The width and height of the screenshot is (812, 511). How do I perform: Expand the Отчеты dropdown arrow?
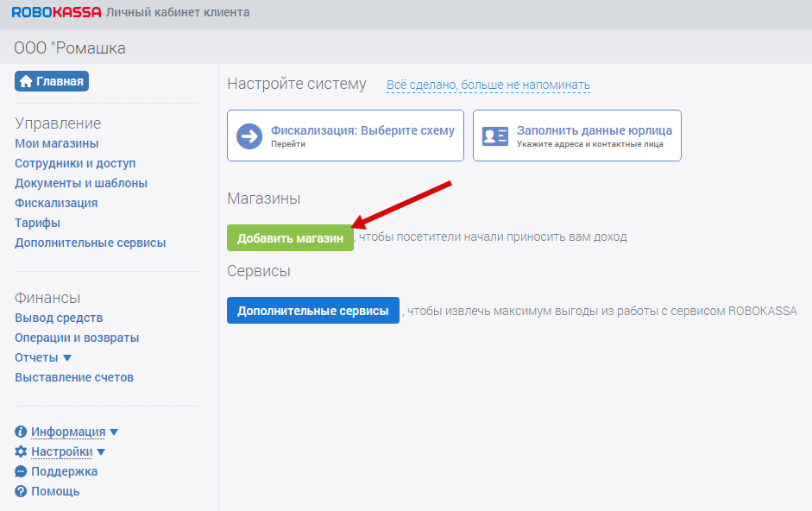[67, 358]
